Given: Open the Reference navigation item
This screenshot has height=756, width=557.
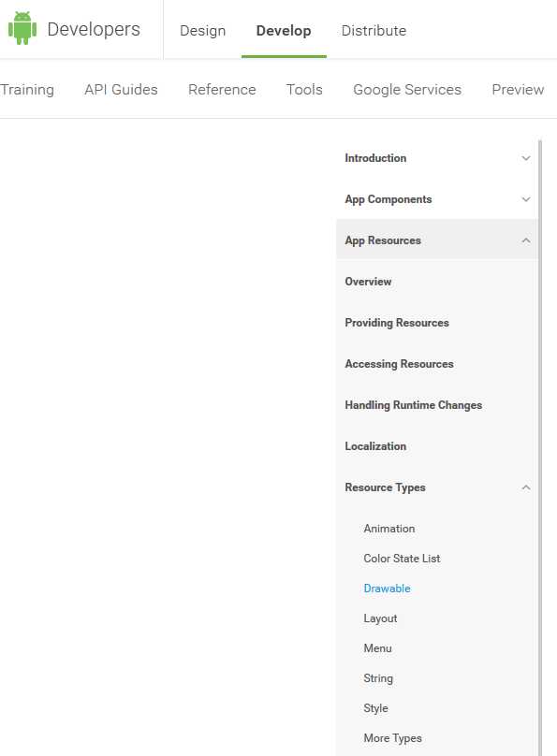Looking at the screenshot, I should 222,90.
